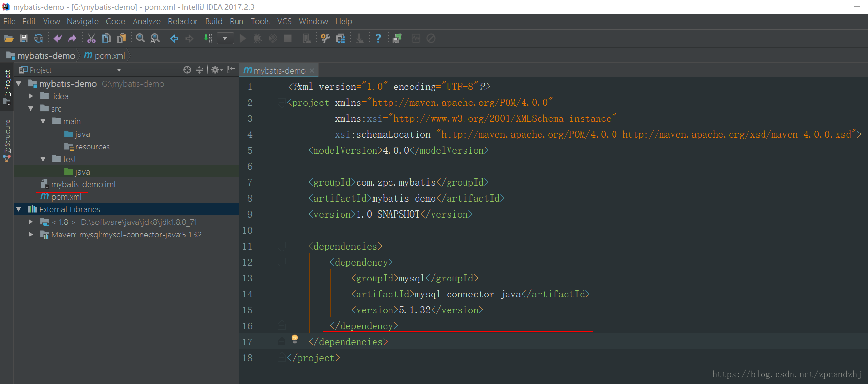Expand the Maven mysql-connector-java library
The height and width of the screenshot is (384, 868).
click(x=31, y=235)
